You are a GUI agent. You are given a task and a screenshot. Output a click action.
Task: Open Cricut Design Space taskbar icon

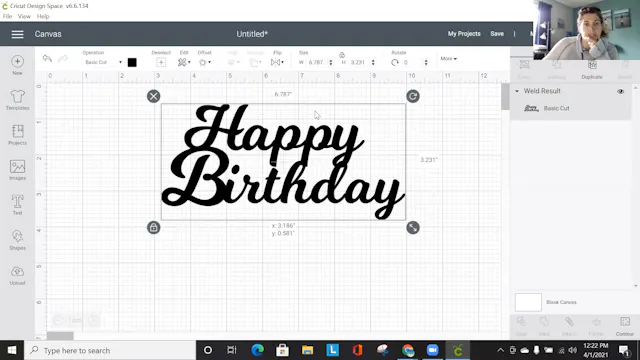coord(458,350)
